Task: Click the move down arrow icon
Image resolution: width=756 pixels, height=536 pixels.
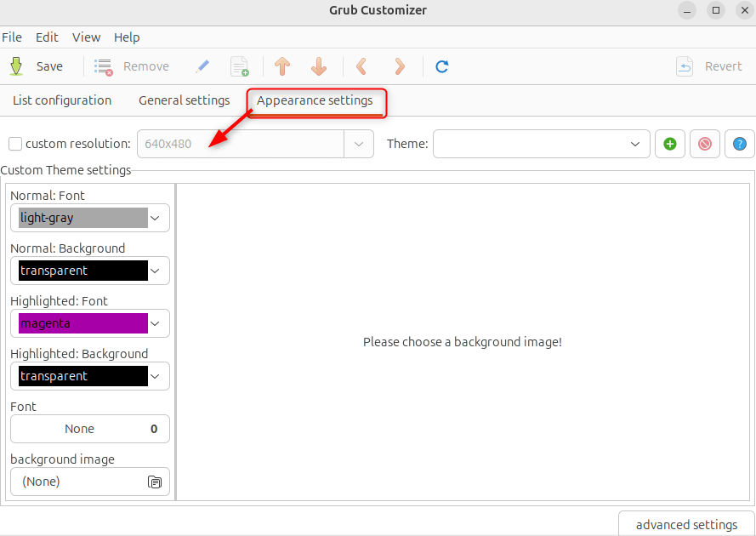Action: point(319,66)
